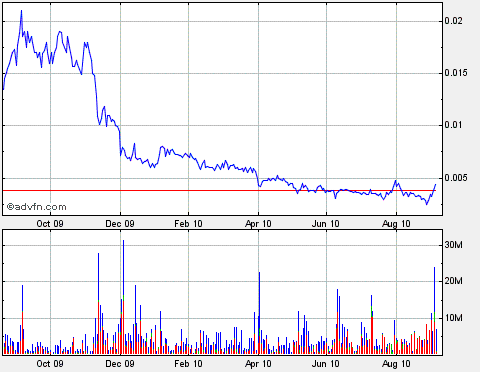
Task: Select Feb 10 label under the price chart
Action: click(188, 223)
